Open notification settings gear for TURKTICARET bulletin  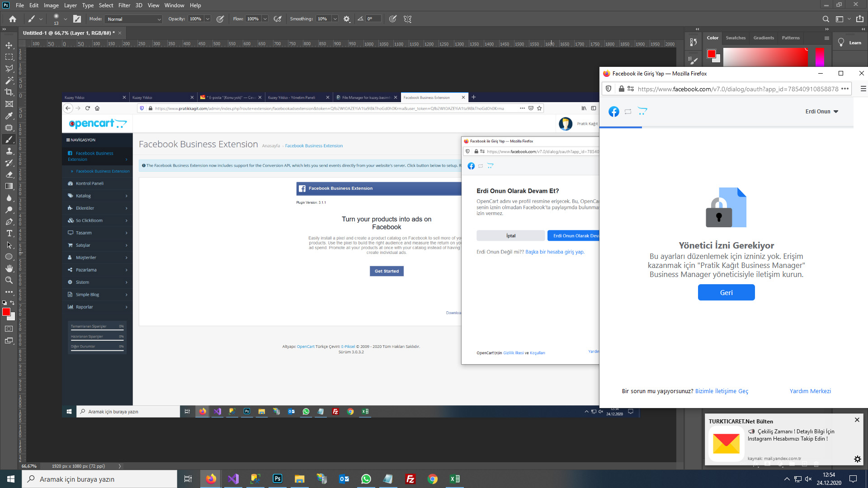[857, 459]
